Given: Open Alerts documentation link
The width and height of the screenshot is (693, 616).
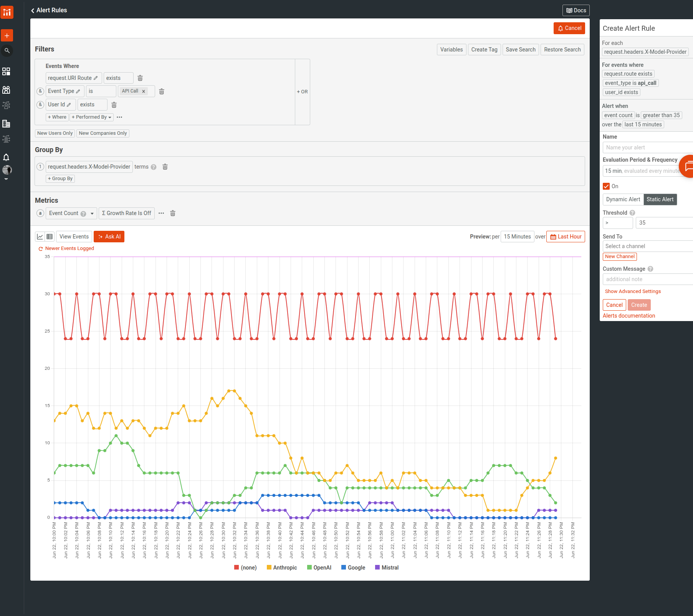Looking at the screenshot, I should click(x=629, y=316).
